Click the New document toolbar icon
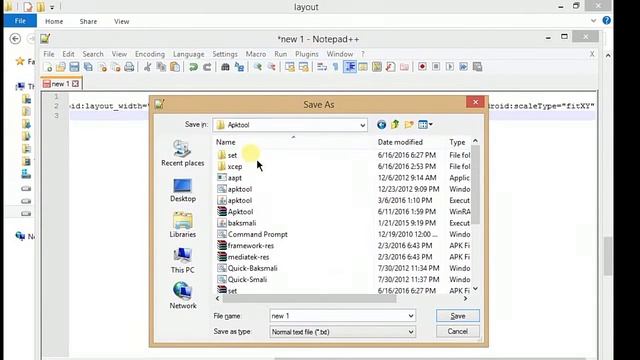This screenshot has height=360, width=640. (47, 67)
